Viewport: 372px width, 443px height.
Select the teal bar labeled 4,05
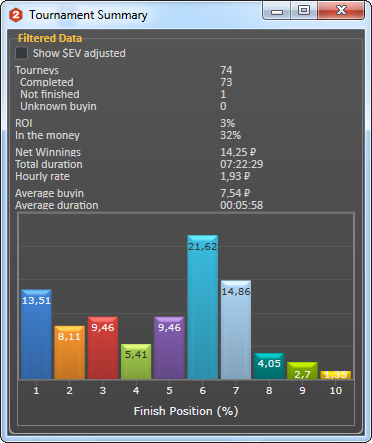[269, 366]
